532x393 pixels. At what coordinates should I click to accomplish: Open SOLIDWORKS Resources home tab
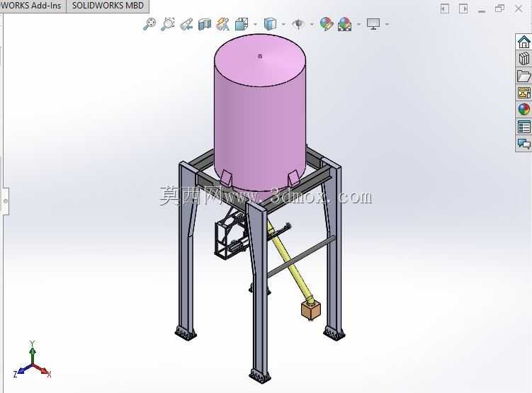click(524, 42)
